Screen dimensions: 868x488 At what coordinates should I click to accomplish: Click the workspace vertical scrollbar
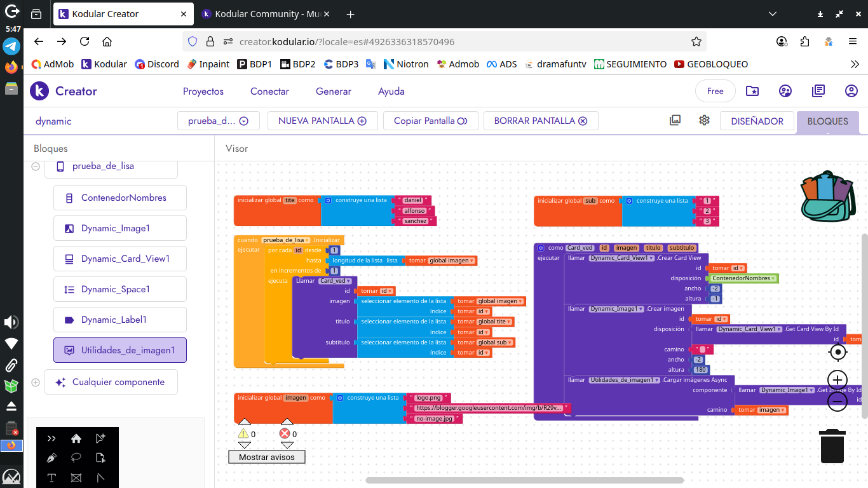click(x=864, y=325)
